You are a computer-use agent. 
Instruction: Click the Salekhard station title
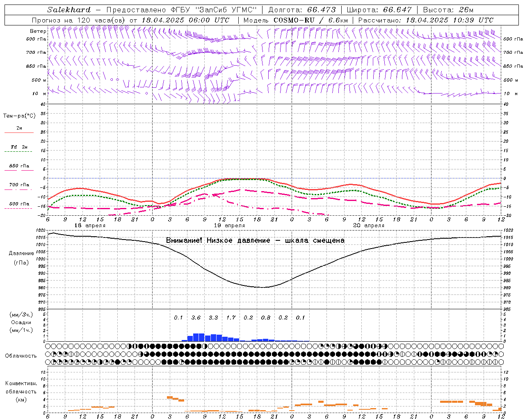pyautogui.click(x=69, y=10)
